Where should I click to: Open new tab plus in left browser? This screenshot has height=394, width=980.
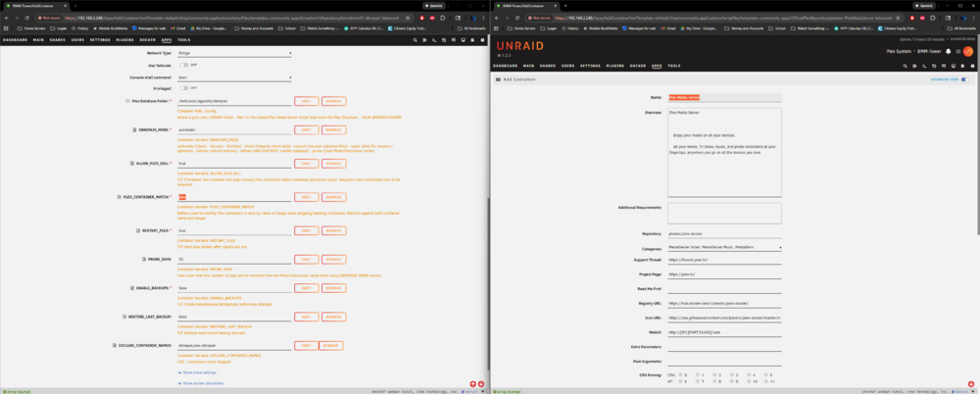[75, 6]
